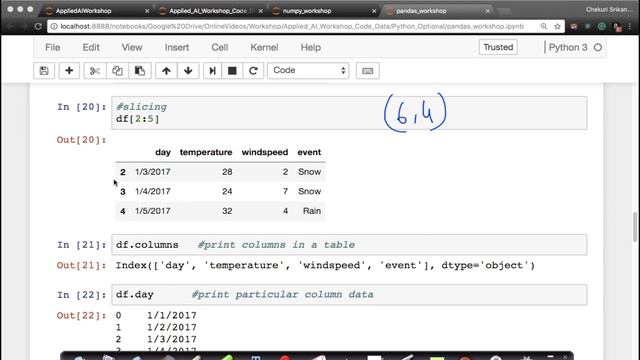Reload the page in the browser
Screen dimensions: 640x360
tap(38, 26)
